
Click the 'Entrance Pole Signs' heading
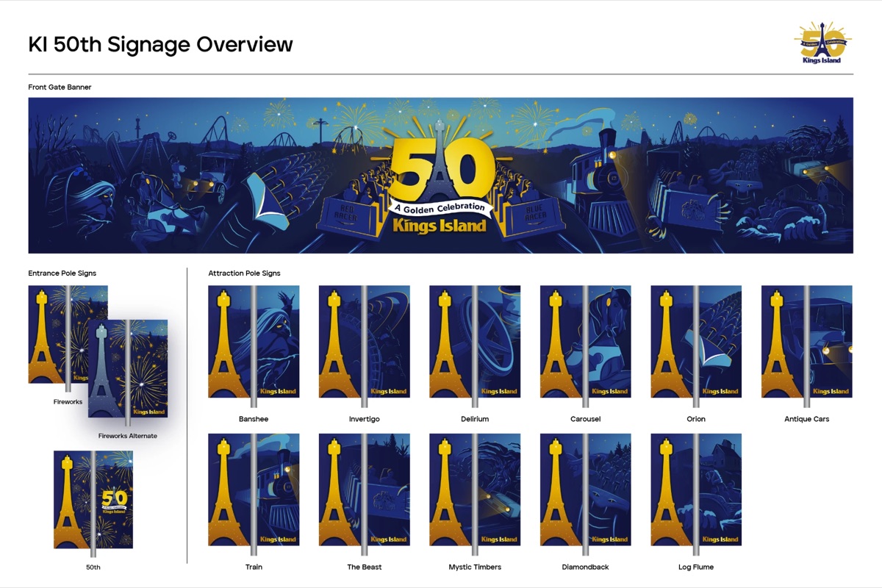(62, 273)
